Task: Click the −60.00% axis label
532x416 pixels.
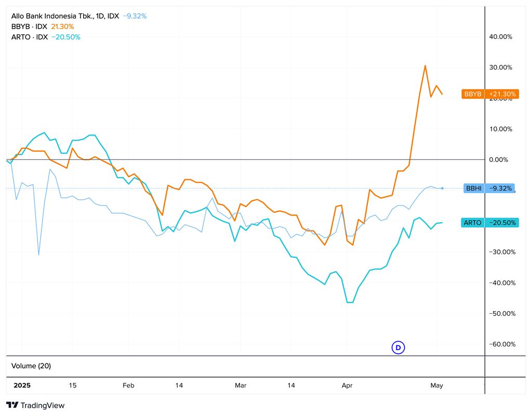Action: coord(502,344)
